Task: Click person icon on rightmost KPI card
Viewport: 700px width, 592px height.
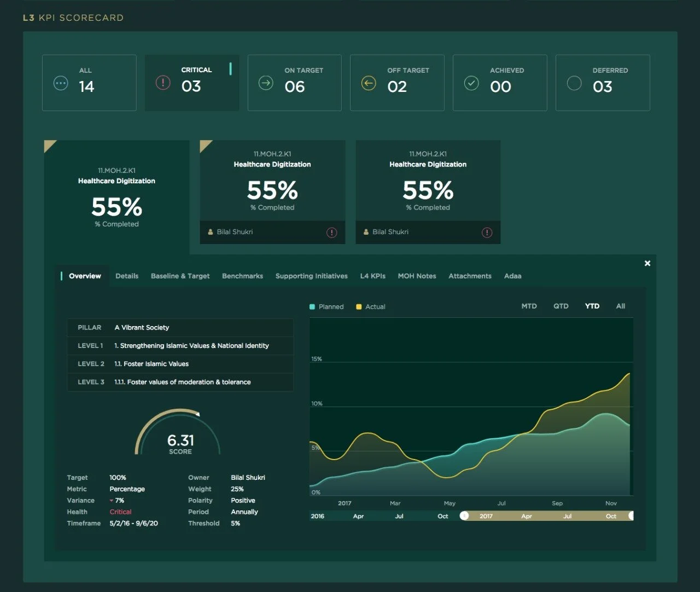Action: (366, 232)
